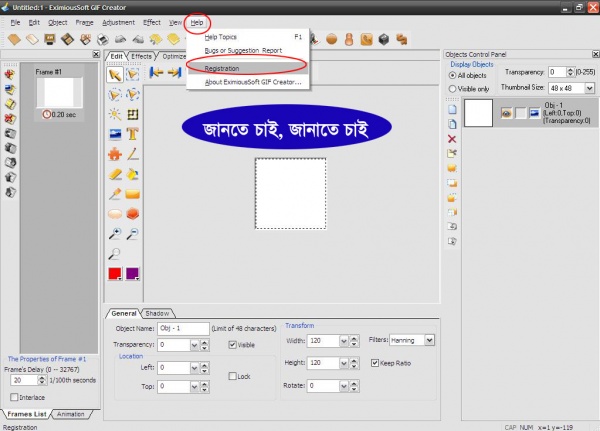
Task: Select the arrow selection tool
Action: pos(115,74)
